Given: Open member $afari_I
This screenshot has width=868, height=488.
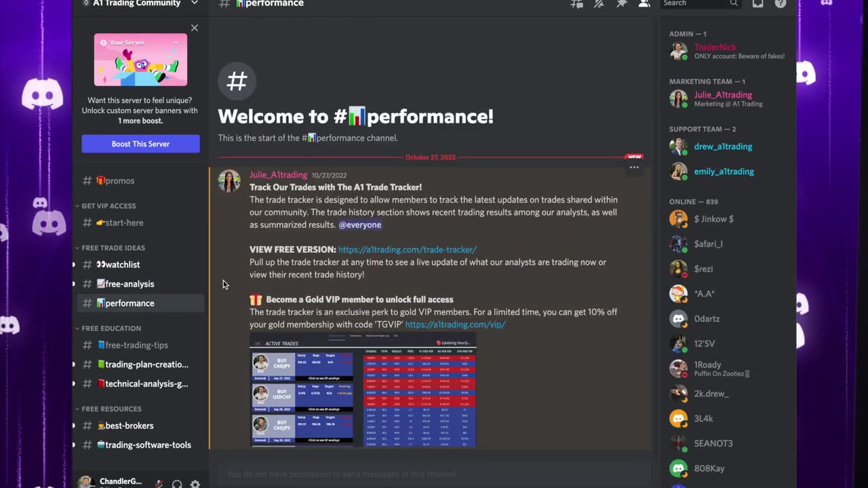Looking at the screenshot, I should pos(727,244).
